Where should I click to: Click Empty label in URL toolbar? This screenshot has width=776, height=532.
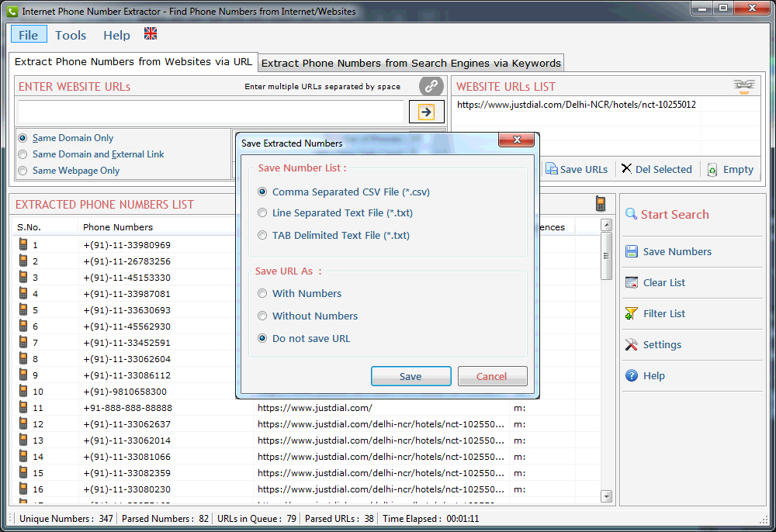738,170
